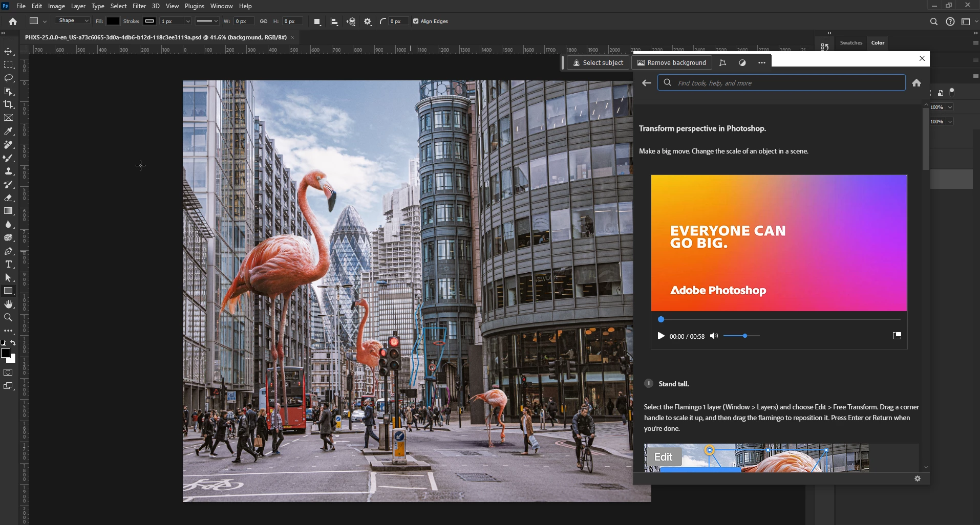Switch to the Swatches tab

(x=851, y=43)
